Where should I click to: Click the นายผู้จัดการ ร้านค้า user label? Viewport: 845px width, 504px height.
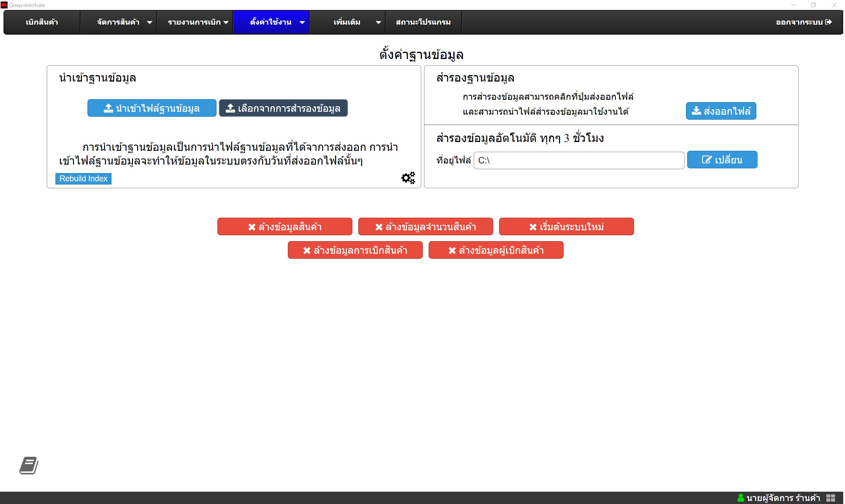pyautogui.click(x=783, y=498)
